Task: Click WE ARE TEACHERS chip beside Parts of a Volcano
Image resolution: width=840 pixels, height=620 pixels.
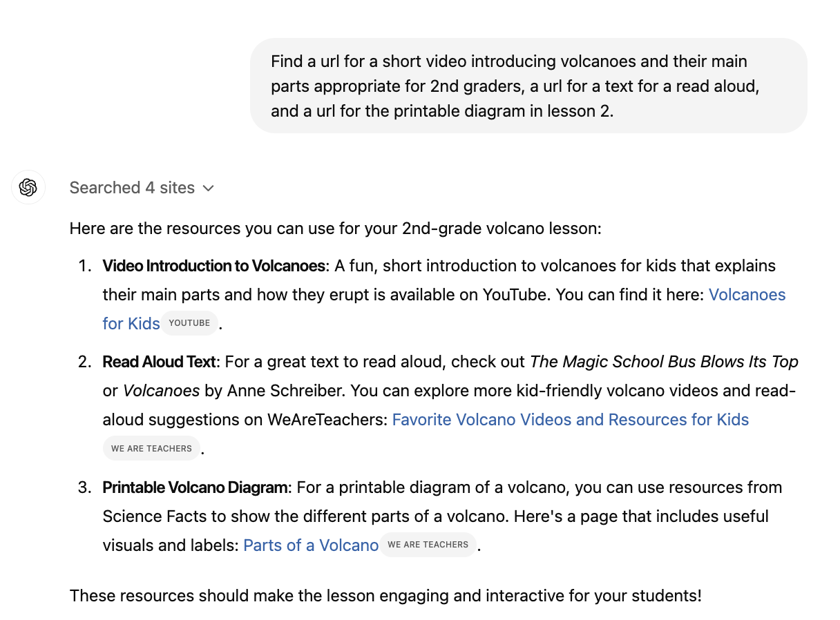Action: [428, 545]
